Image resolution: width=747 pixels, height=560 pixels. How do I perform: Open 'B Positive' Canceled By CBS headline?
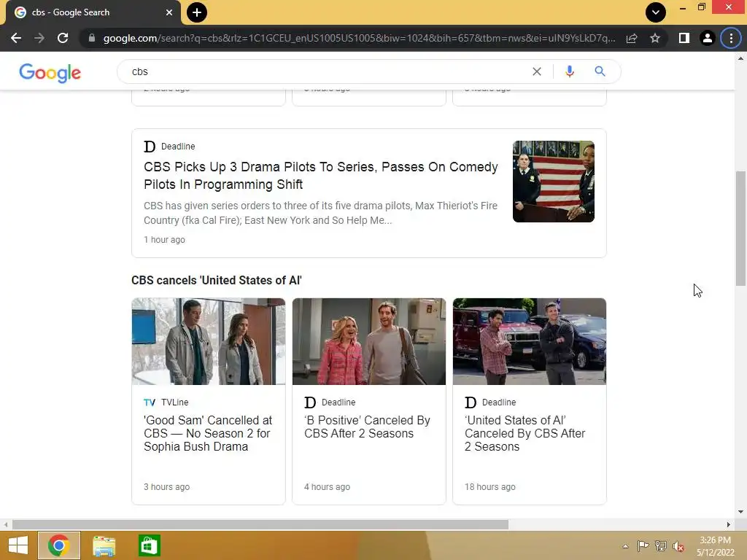[368, 427]
